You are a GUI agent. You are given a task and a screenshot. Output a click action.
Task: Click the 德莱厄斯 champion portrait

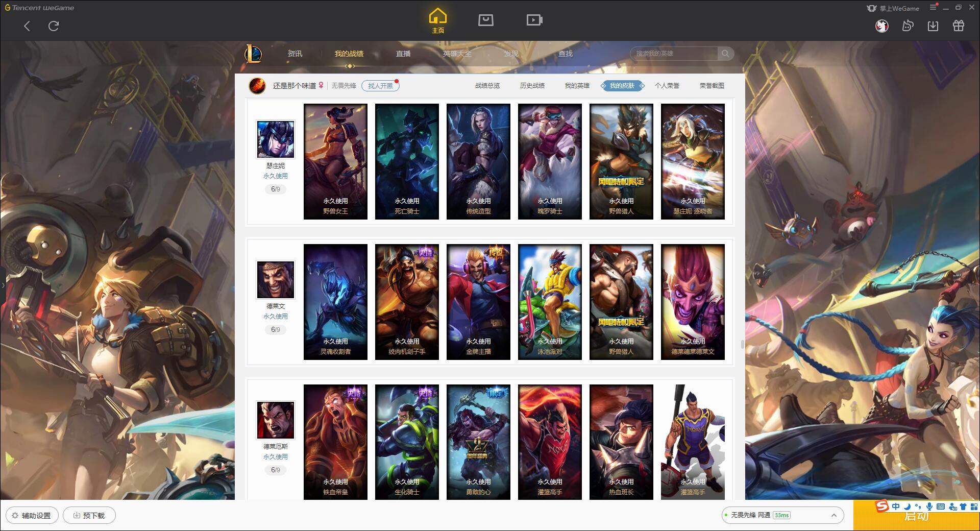pyautogui.click(x=276, y=420)
